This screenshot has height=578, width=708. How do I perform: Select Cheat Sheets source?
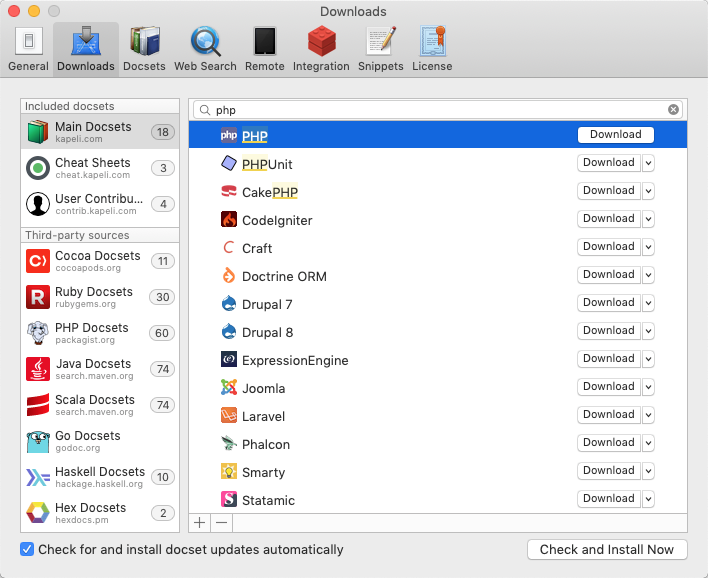pos(100,168)
